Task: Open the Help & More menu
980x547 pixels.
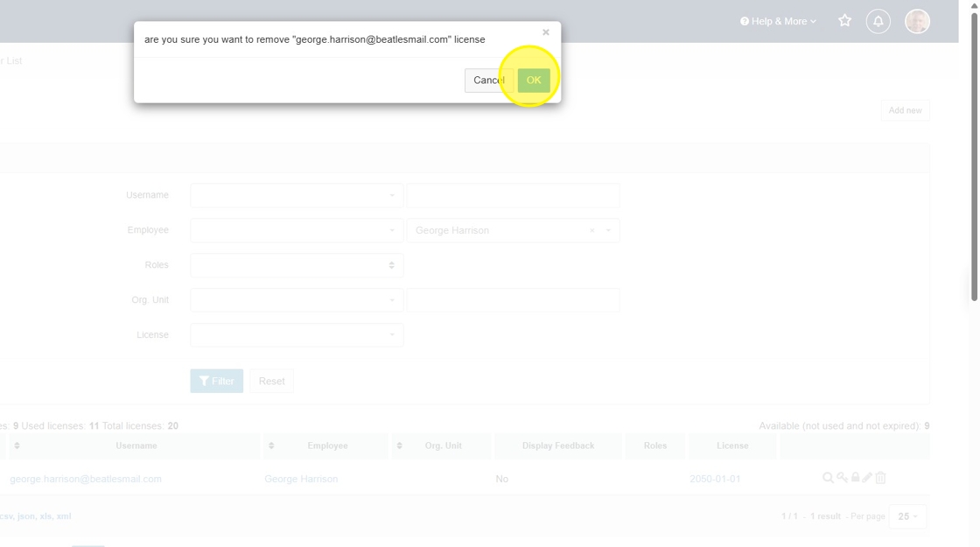Action: point(778,21)
